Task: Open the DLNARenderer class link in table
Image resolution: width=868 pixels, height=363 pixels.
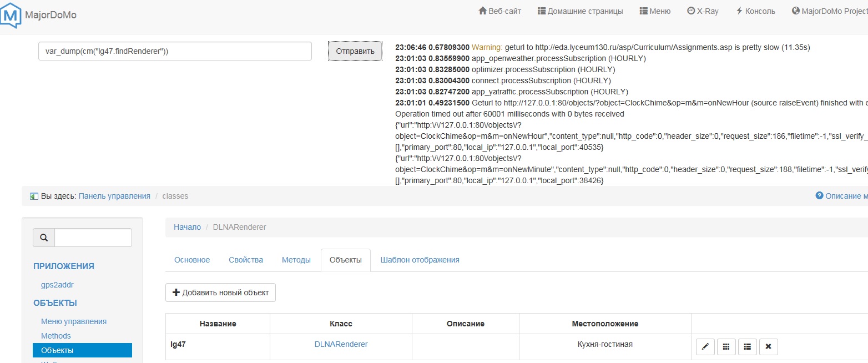Action: [x=341, y=344]
